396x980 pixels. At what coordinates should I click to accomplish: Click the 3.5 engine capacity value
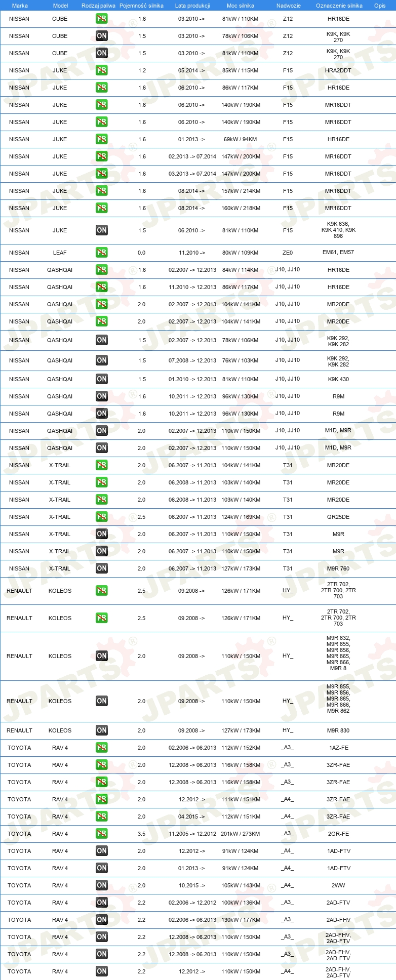[x=142, y=834]
